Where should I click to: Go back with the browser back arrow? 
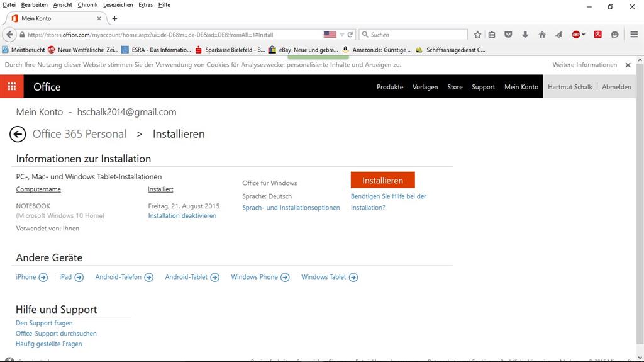(9, 35)
